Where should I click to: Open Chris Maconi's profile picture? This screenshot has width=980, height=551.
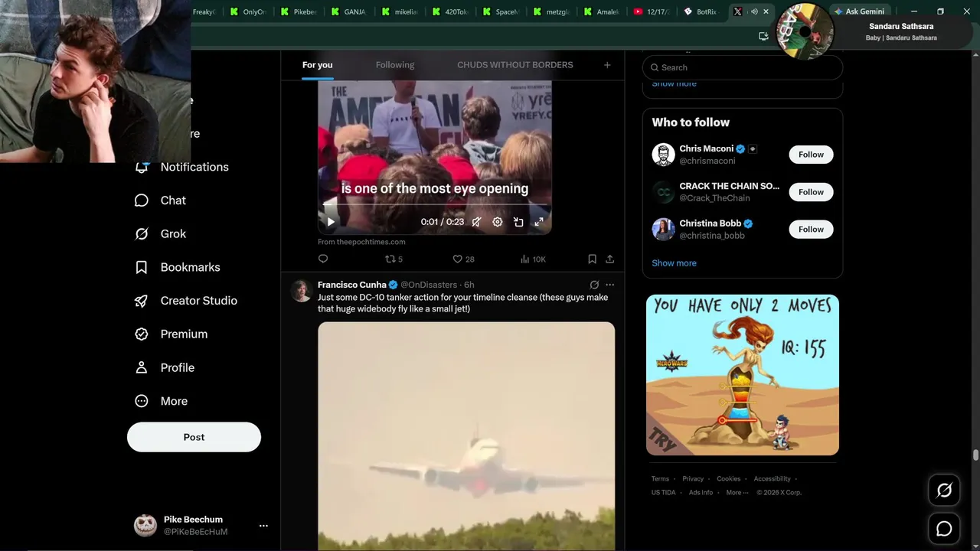point(663,155)
